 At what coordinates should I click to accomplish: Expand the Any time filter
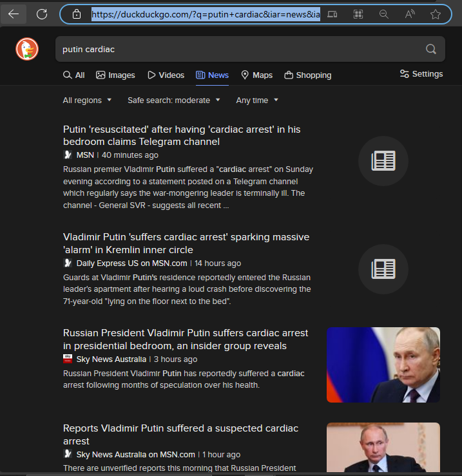click(257, 100)
